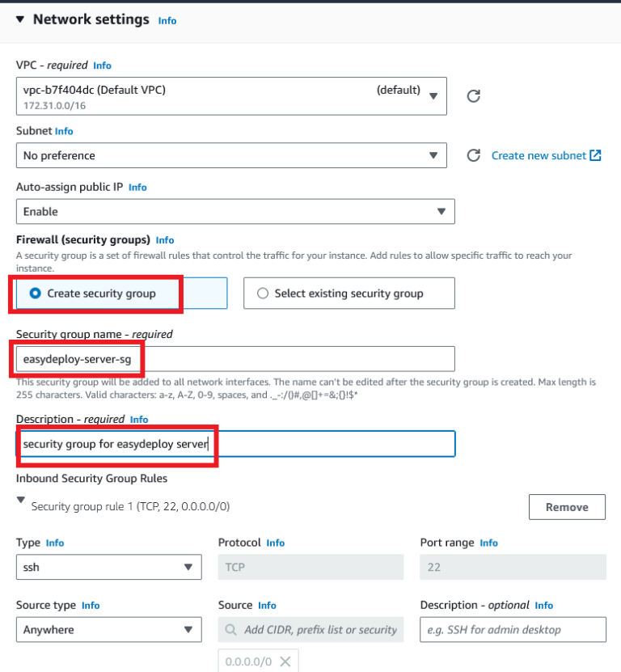Viewport: 621px width, 672px height.
Task: Remove security group rule 1
Action: point(567,507)
